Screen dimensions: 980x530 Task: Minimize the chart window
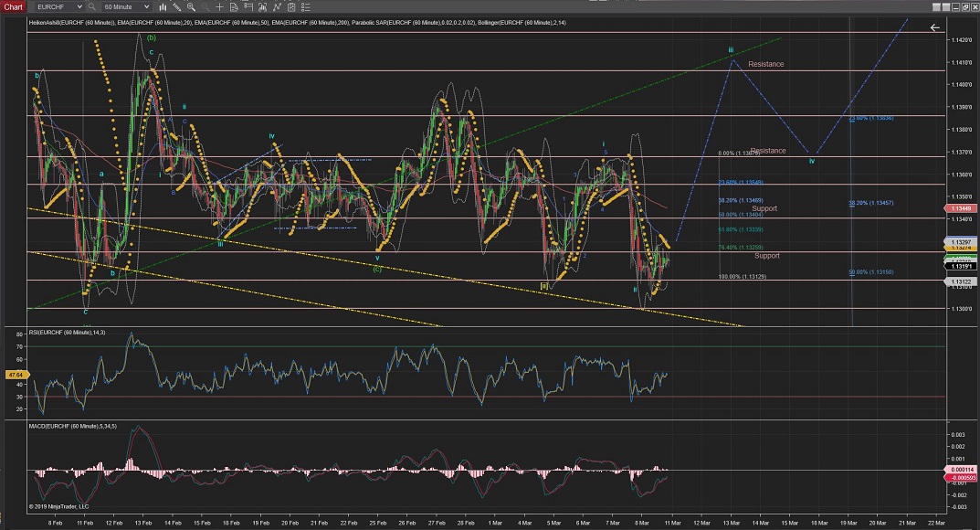tap(956, 7)
